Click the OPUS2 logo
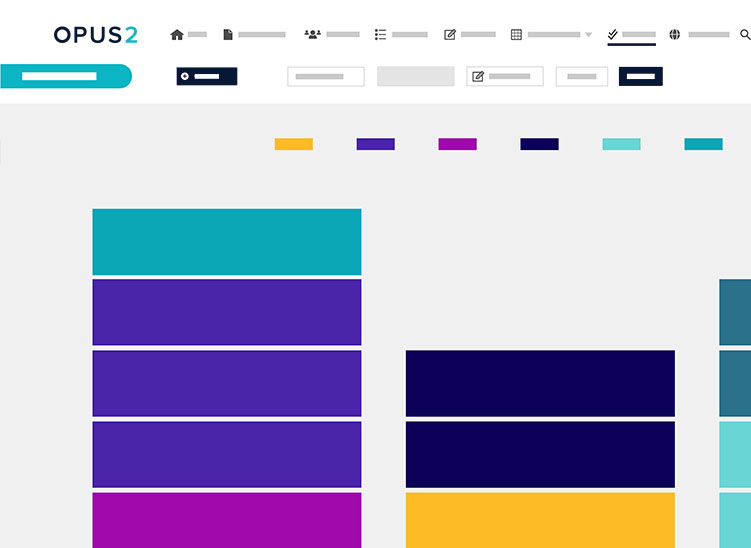751x548 pixels. [96, 35]
